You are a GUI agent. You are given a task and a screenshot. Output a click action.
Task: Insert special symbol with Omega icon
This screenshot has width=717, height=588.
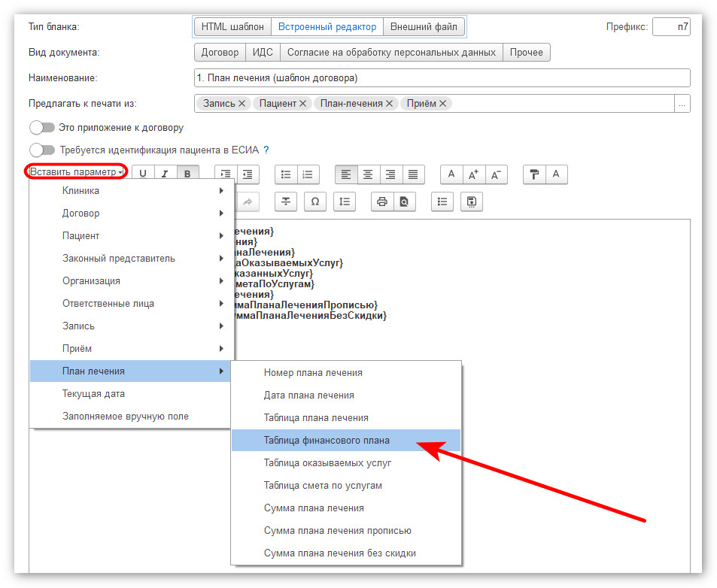click(315, 202)
